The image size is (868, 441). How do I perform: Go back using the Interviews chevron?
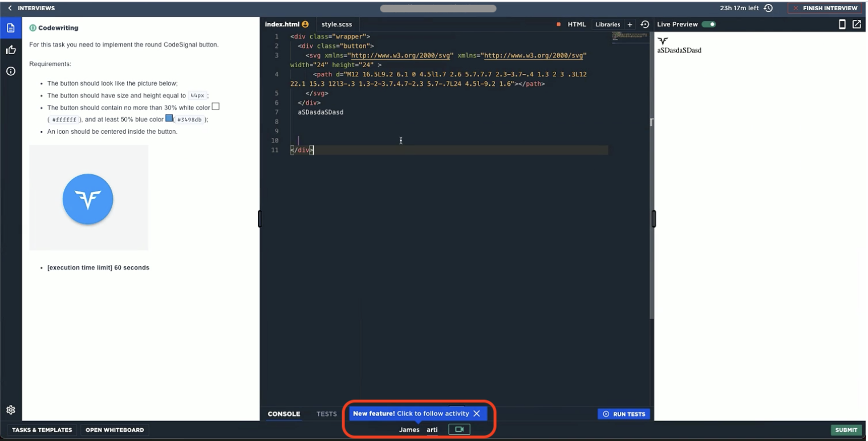(10, 9)
